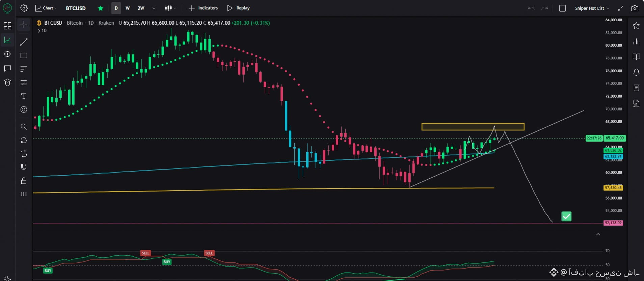Switch to the W weekly timeframe
Image resolution: width=644 pixels, height=281 pixels.
[128, 8]
